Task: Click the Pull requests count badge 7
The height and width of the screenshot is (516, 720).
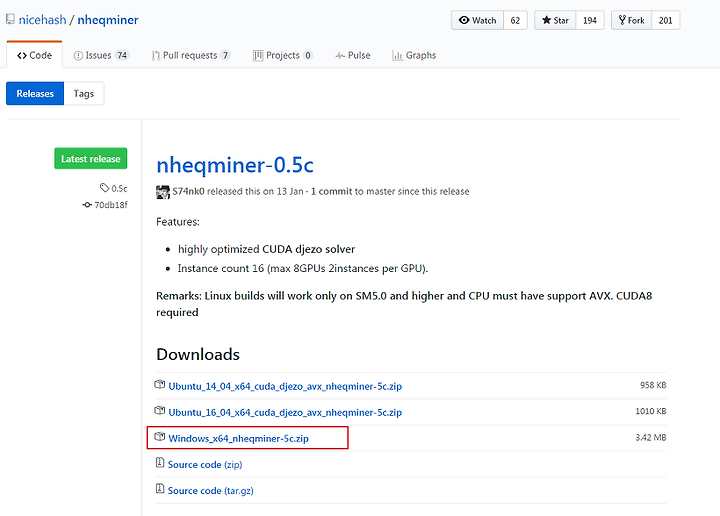Action: 225,55
